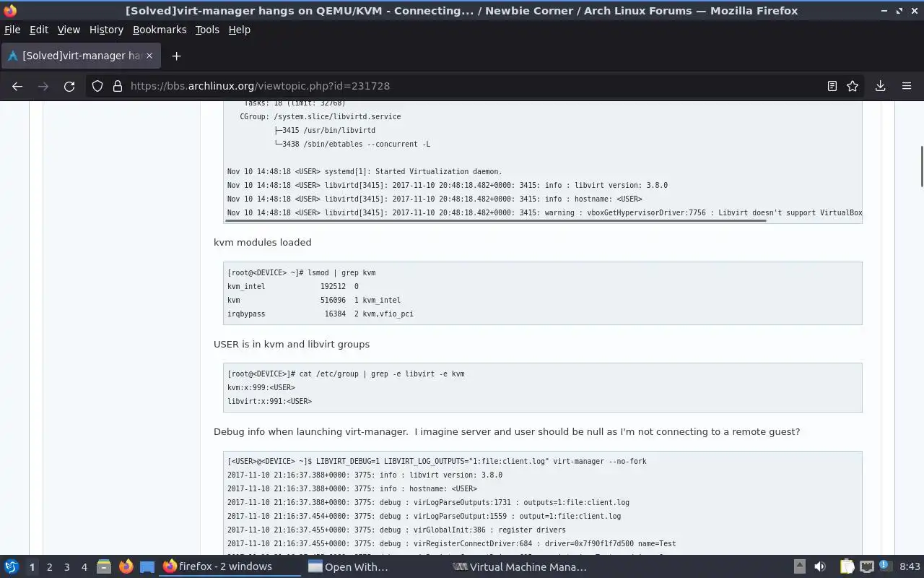
Task: Open the Help menu
Action: (239, 30)
